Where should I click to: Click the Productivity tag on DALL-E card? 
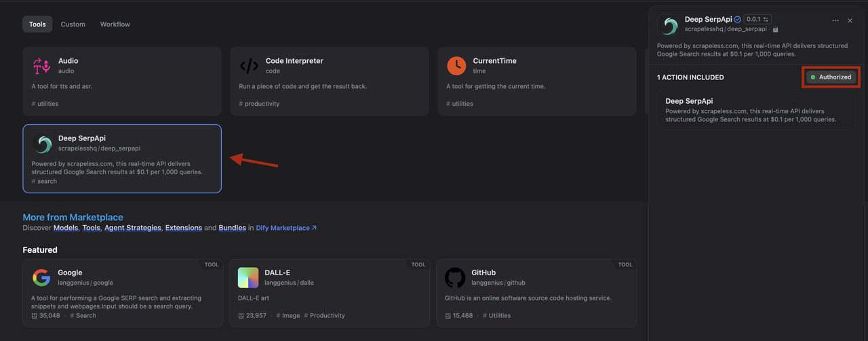point(324,315)
